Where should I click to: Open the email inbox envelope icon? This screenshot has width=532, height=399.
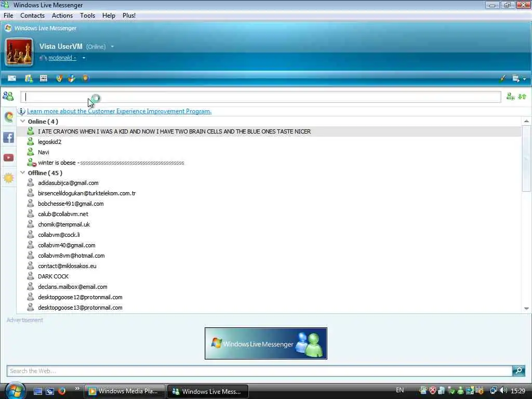[12, 78]
